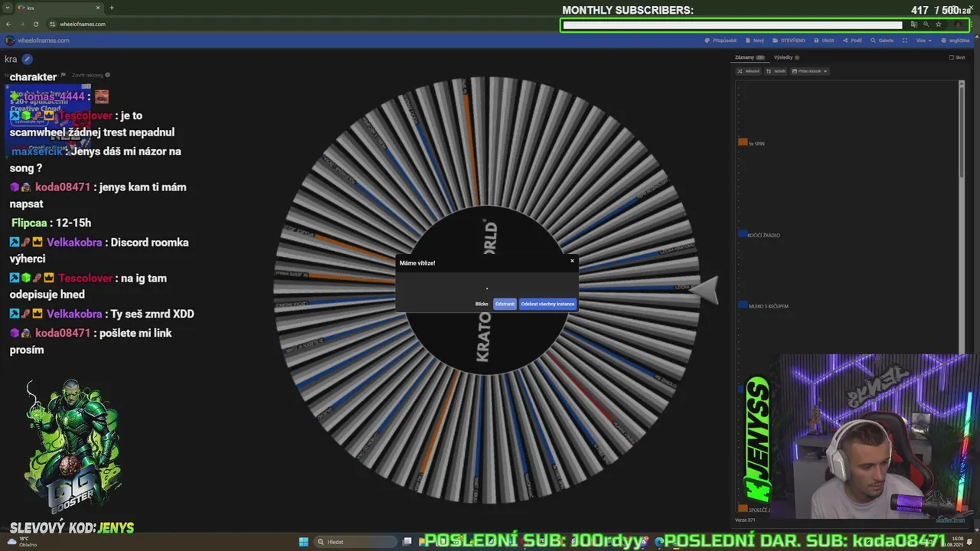Click Blízko in winner dialog

coord(482,304)
